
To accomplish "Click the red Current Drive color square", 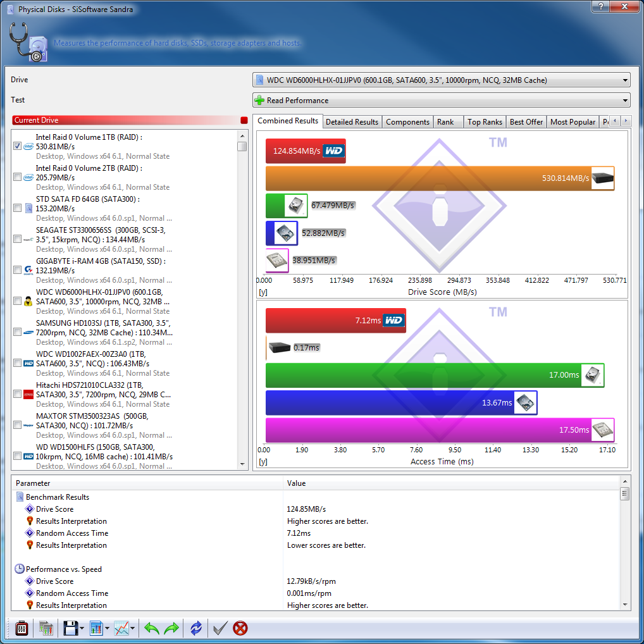I will click(x=244, y=120).
